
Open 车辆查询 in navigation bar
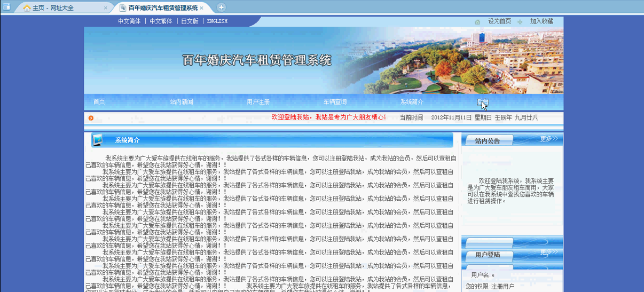(335, 102)
